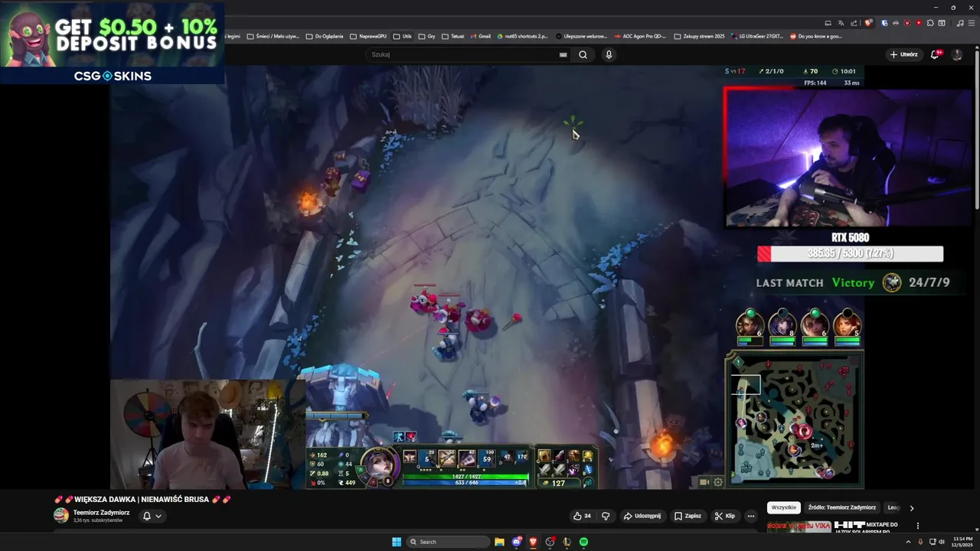Open the Zakupy stream 2025 bookmarks folder
980x551 pixels.
coord(699,36)
